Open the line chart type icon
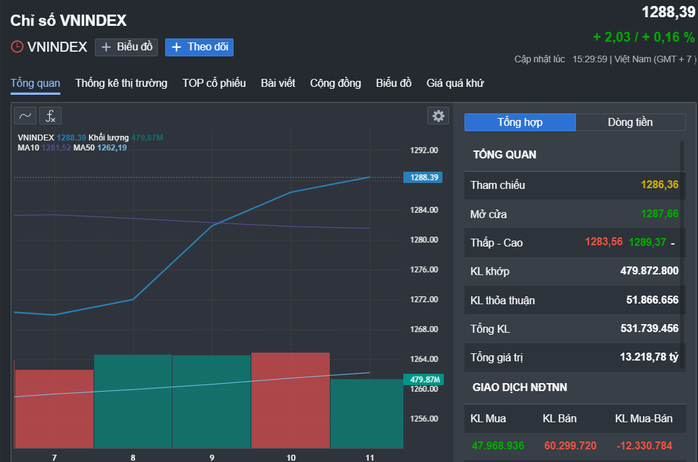698x462 pixels. click(x=25, y=116)
